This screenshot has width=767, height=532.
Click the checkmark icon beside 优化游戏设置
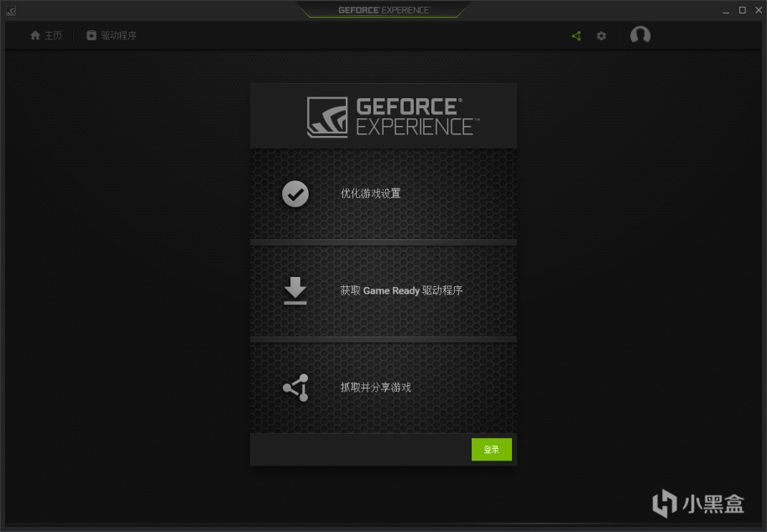point(295,194)
